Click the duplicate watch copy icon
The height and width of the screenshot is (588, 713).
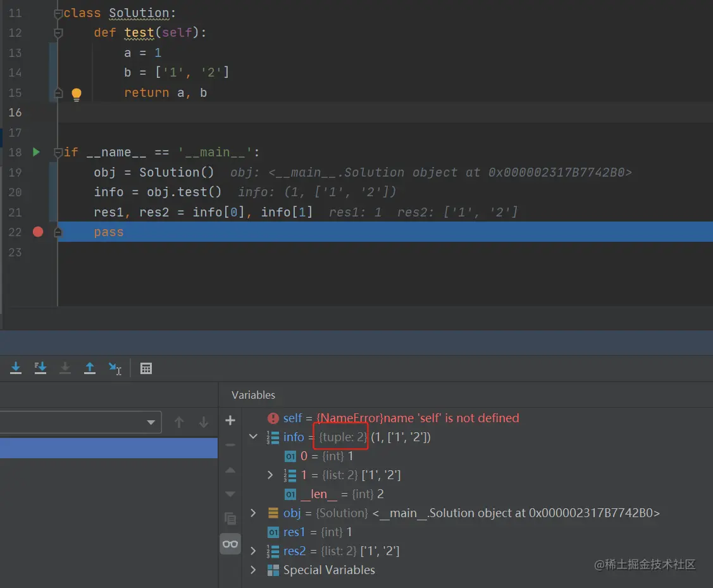click(230, 518)
